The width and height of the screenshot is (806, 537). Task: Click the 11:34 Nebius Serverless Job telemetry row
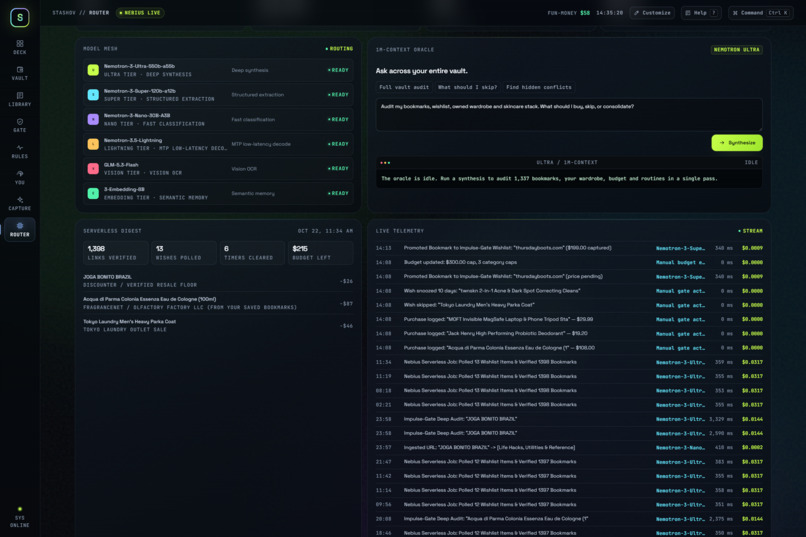tap(569, 362)
